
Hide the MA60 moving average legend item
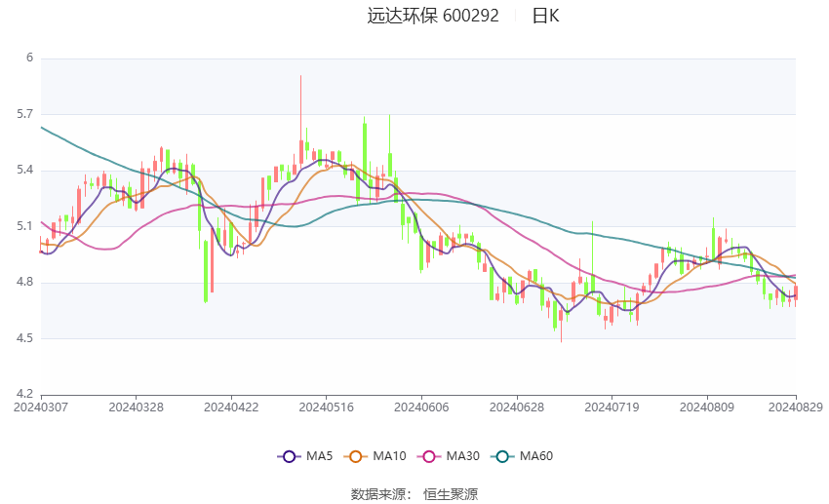[502, 456]
